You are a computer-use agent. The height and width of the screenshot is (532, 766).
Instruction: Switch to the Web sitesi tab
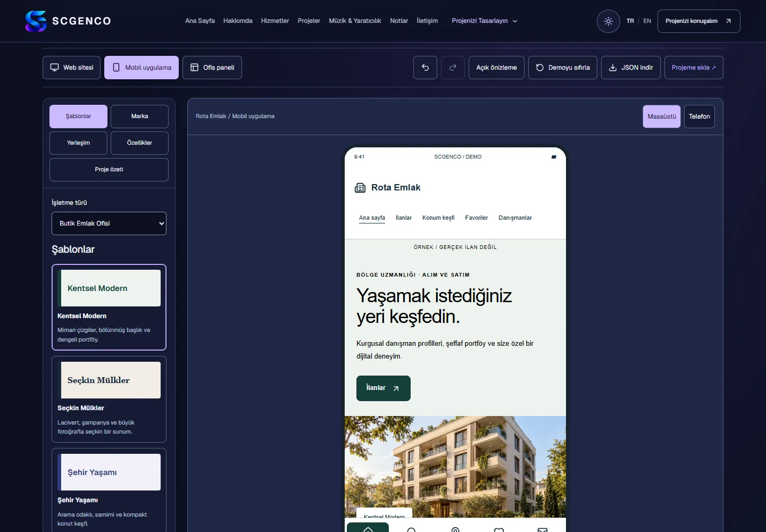click(x=71, y=68)
